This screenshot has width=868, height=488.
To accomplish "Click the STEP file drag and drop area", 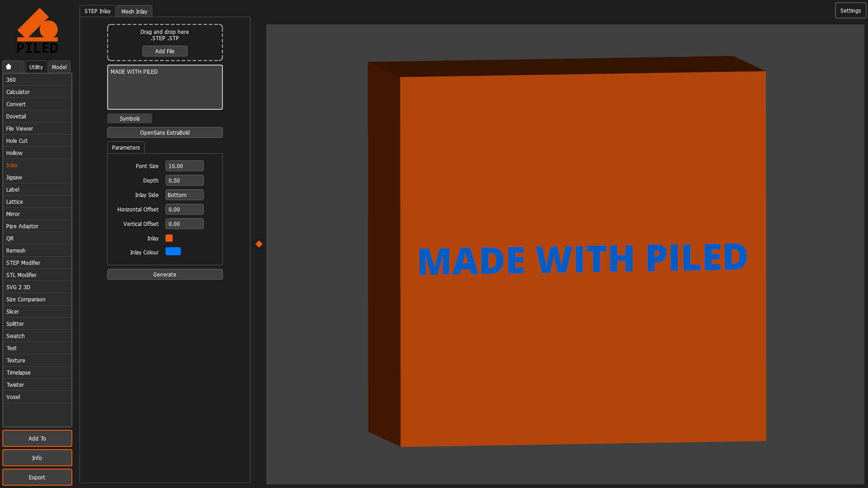I will point(165,42).
